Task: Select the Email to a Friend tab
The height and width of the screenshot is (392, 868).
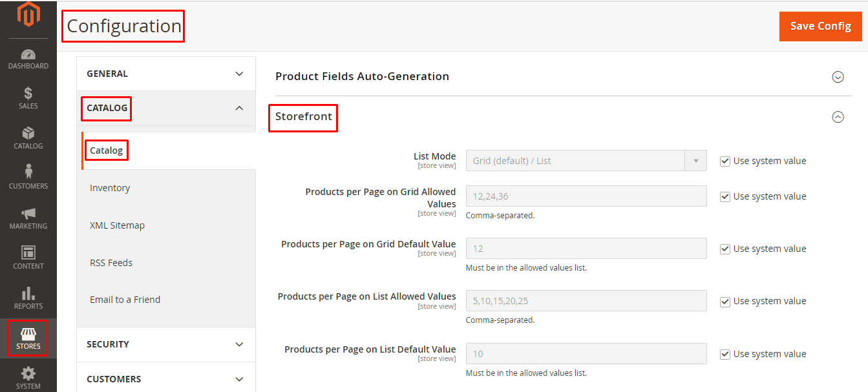Action: (125, 300)
